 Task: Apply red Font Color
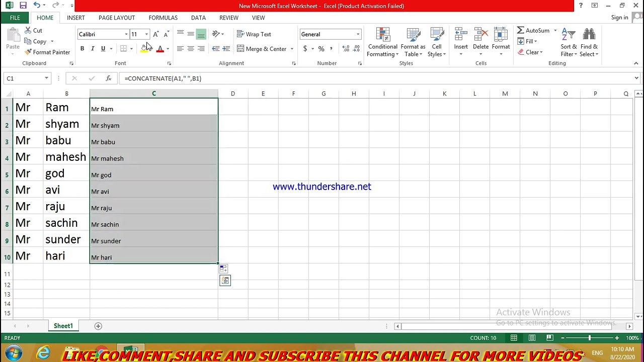(160, 49)
